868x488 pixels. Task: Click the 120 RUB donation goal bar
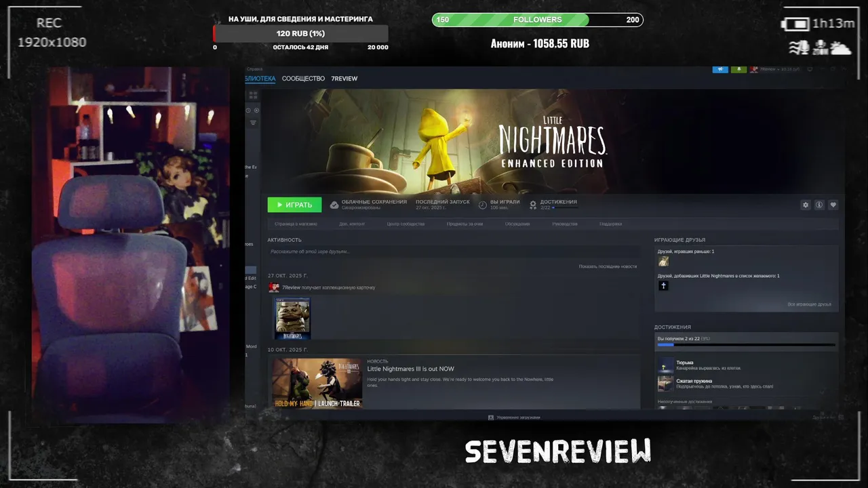pyautogui.click(x=300, y=34)
